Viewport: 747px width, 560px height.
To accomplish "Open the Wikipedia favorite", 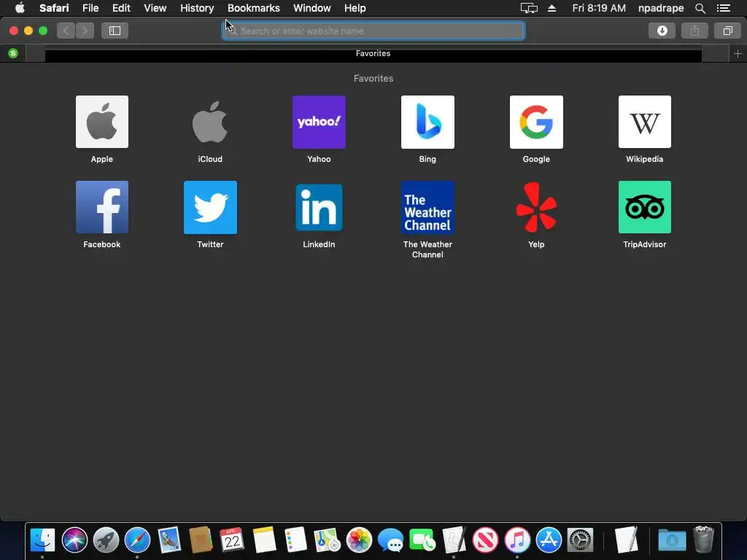I will [x=645, y=122].
